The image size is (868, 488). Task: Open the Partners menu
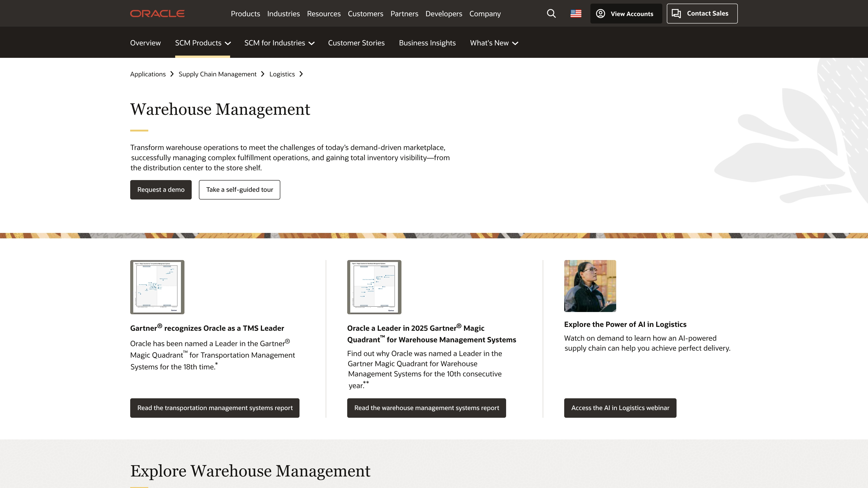point(404,14)
